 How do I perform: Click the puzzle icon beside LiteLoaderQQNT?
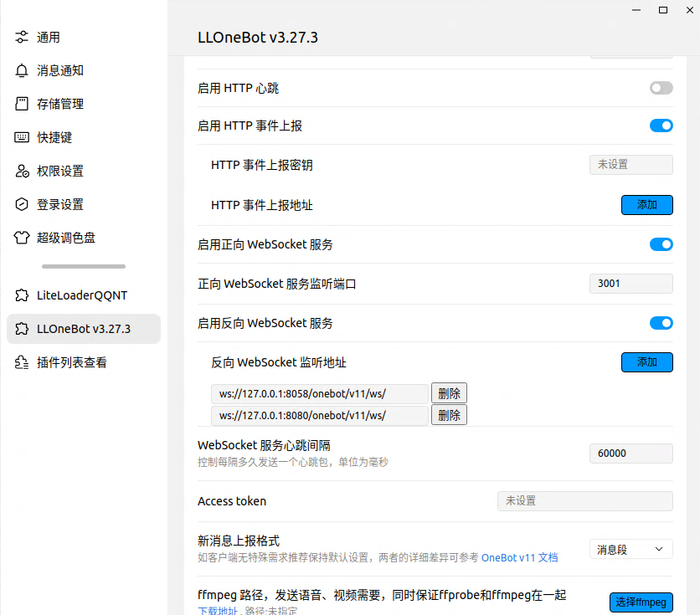click(x=22, y=295)
